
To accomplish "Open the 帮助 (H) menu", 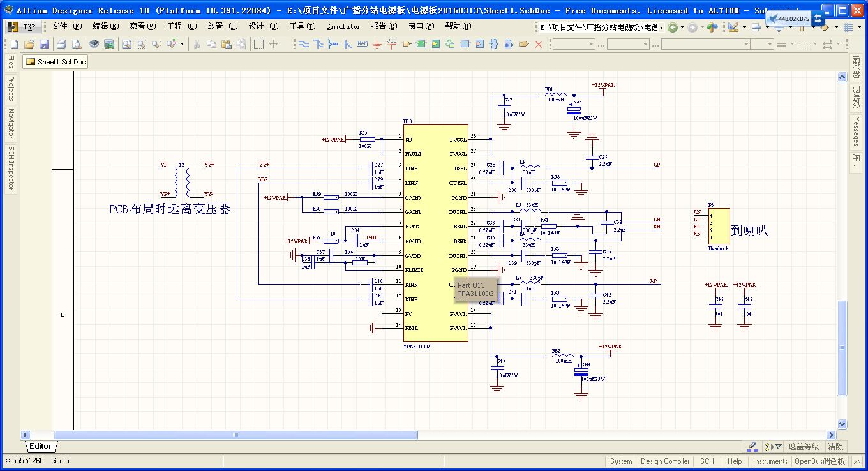I will tap(458, 26).
